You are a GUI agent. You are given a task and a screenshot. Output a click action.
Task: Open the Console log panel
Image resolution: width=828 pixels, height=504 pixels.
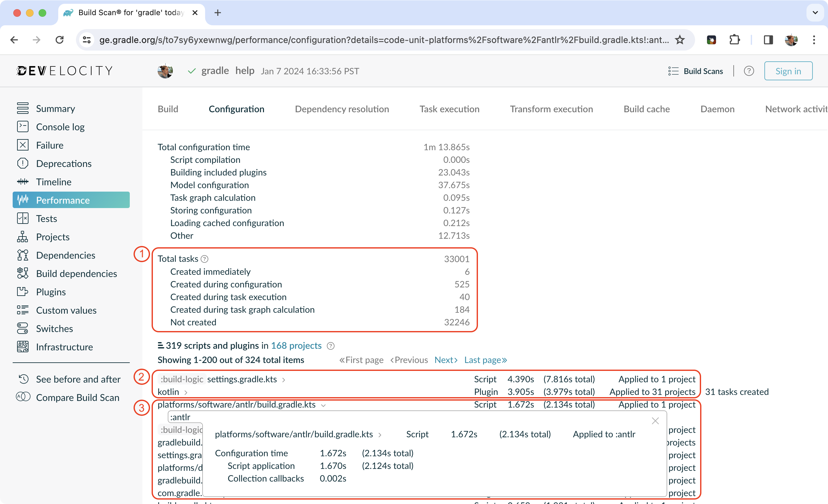pyautogui.click(x=60, y=126)
